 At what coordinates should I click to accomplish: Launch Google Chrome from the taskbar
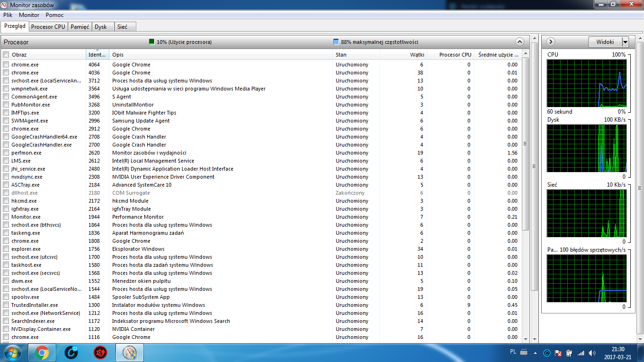pyautogui.click(x=42, y=353)
